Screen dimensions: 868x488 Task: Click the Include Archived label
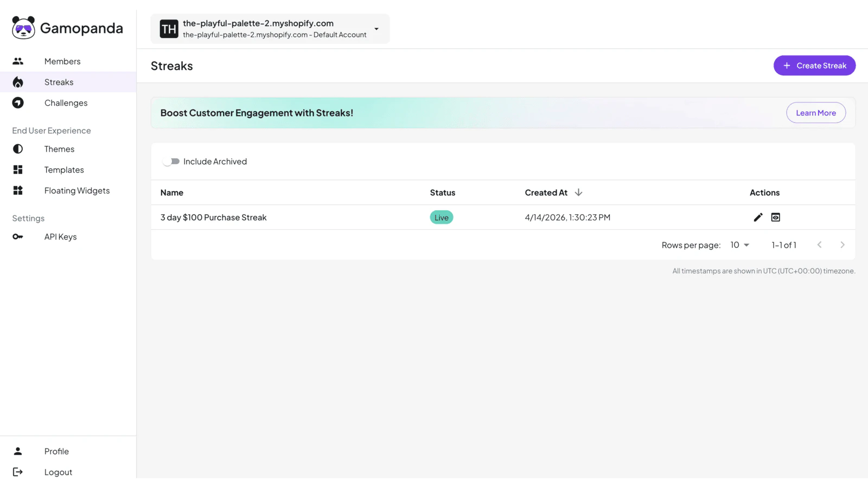coord(215,162)
